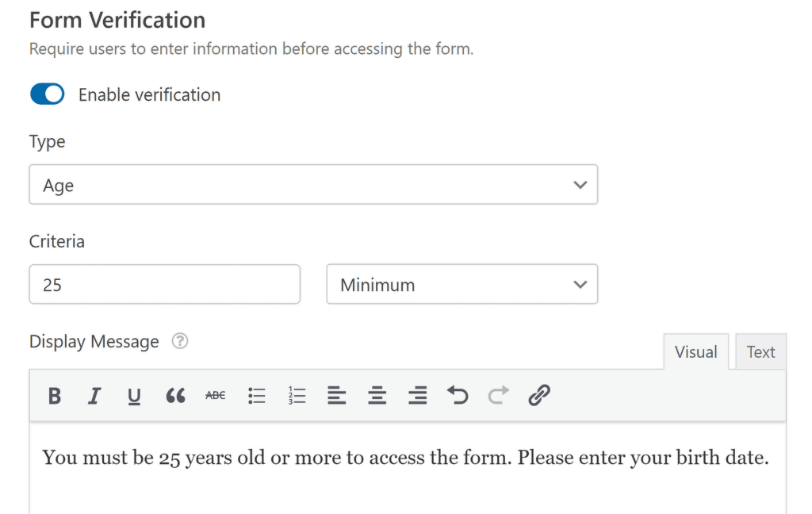Apply strikethrough formatting
The width and height of the screenshot is (812, 514).
tap(215, 395)
